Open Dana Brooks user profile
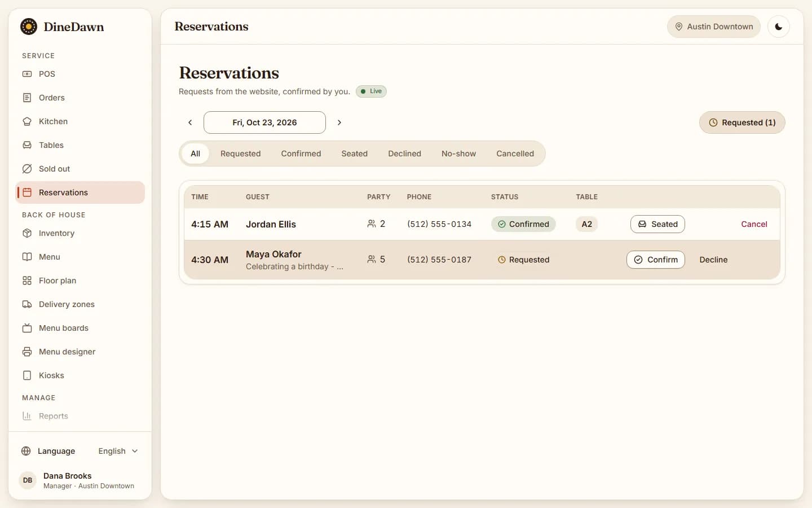This screenshot has width=812, height=508. click(x=80, y=480)
